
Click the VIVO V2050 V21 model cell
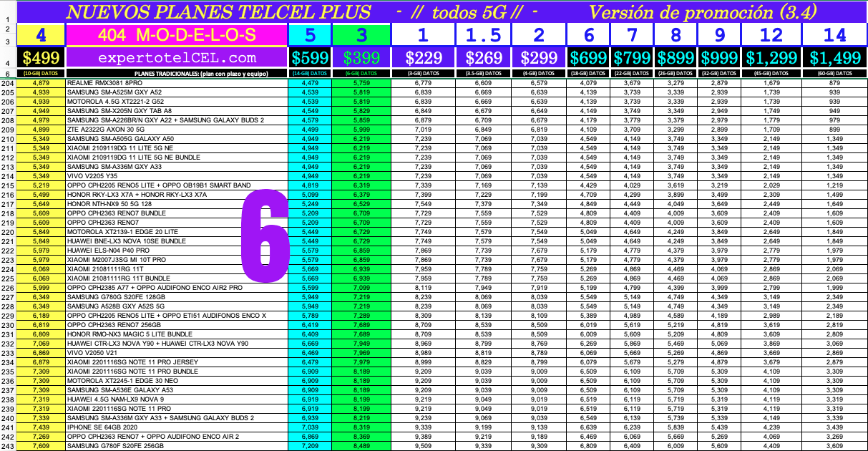point(177,353)
